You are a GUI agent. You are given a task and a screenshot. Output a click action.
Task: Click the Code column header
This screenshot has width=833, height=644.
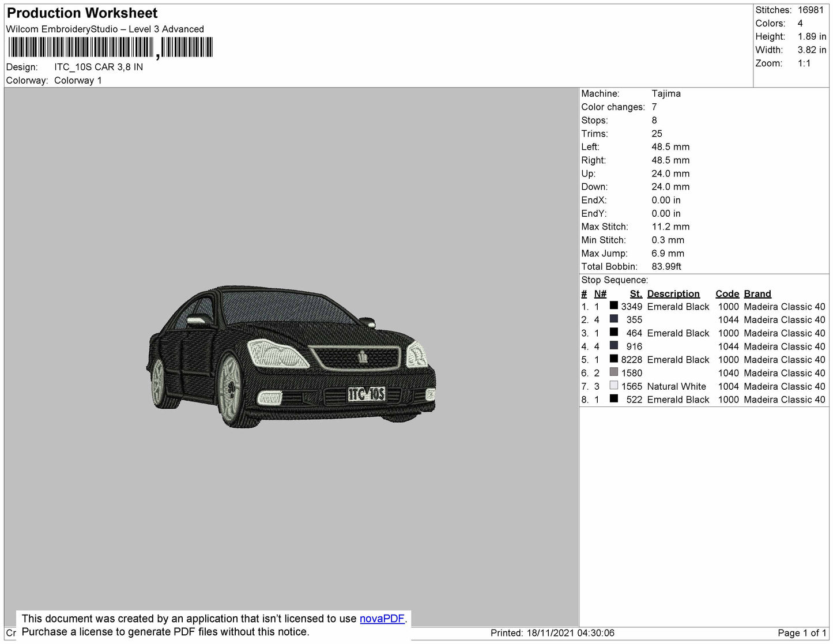727,293
